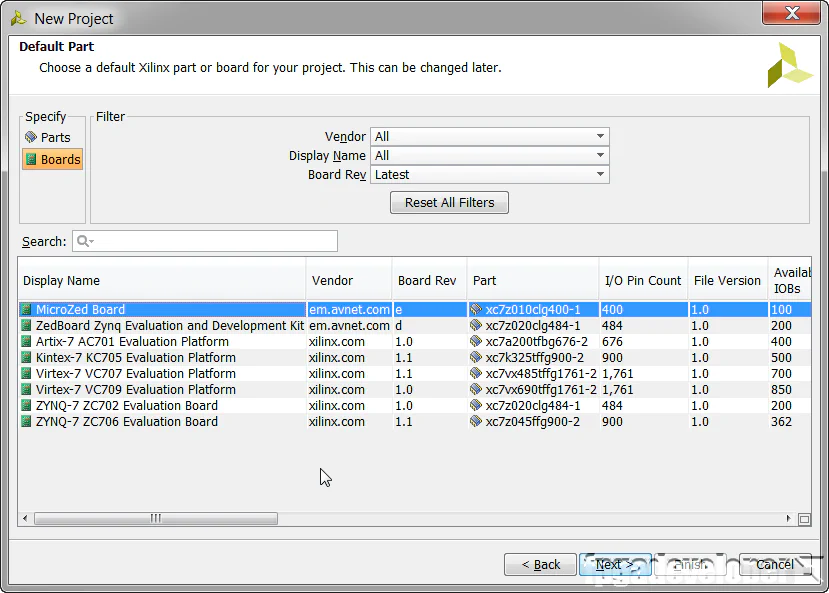Select Boards in the Specify panel
The height and width of the screenshot is (593, 829).
click(x=52, y=159)
